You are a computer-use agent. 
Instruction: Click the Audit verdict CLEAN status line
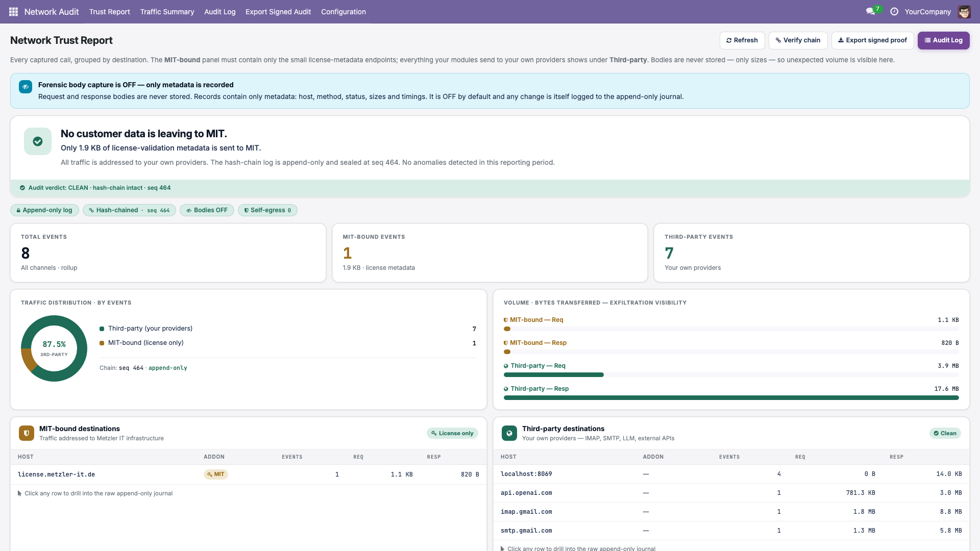click(490, 188)
